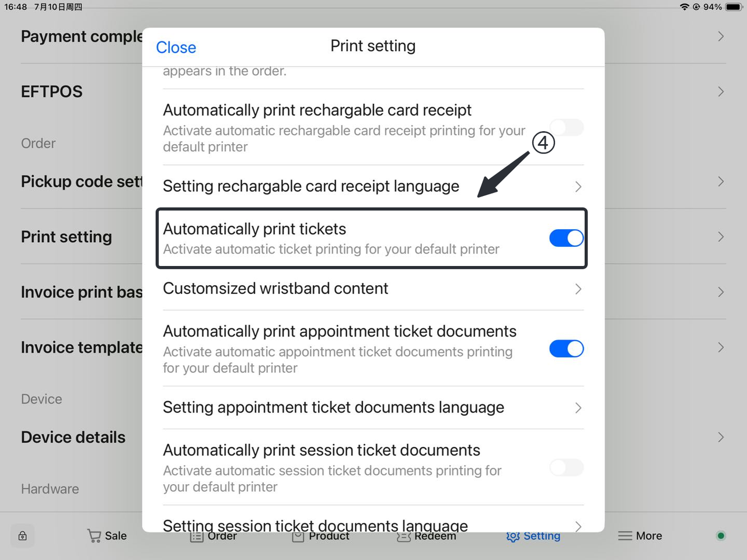The image size is (747, 560).
Task: Select Print setting in background list
Action: tap(67, 237)
